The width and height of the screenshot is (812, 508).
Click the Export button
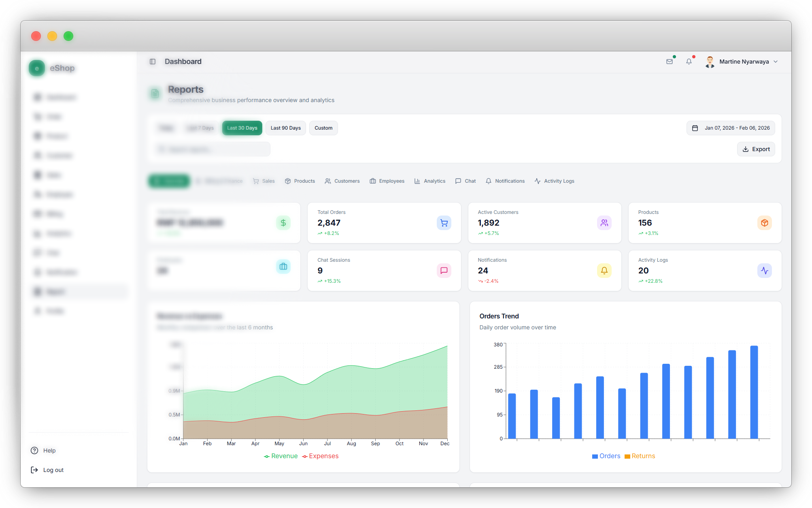[756, 149]
